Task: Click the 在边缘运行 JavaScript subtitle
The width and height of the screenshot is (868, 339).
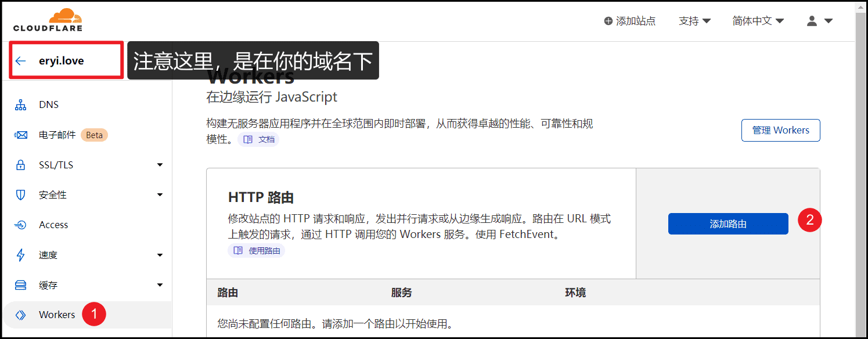Action: 272,96
